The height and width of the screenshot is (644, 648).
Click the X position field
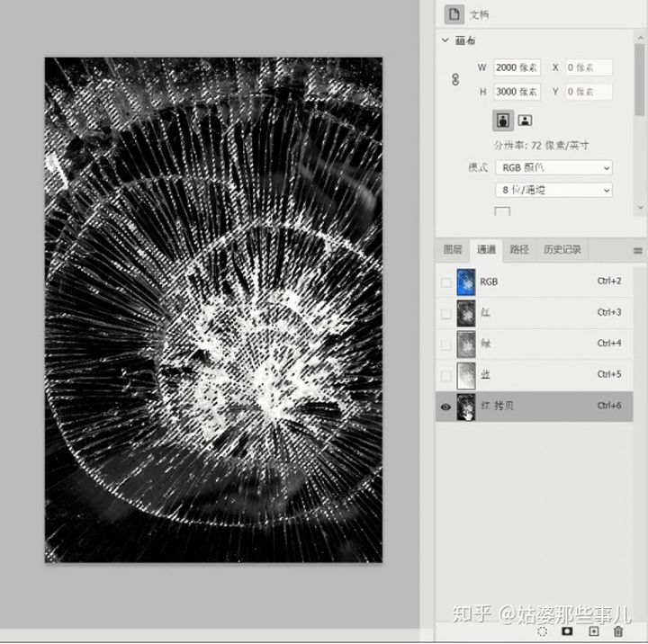coord(589,67)
